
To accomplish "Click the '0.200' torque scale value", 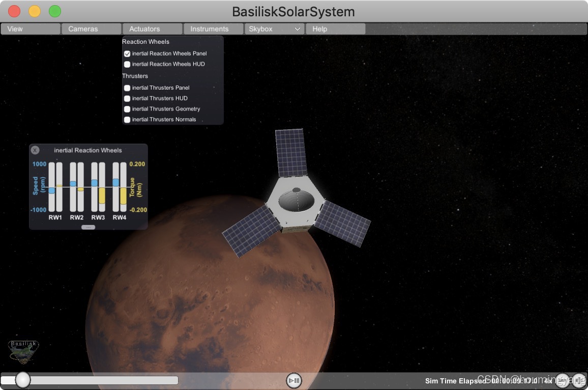I will pyautogui.click(x=137, y=164).
